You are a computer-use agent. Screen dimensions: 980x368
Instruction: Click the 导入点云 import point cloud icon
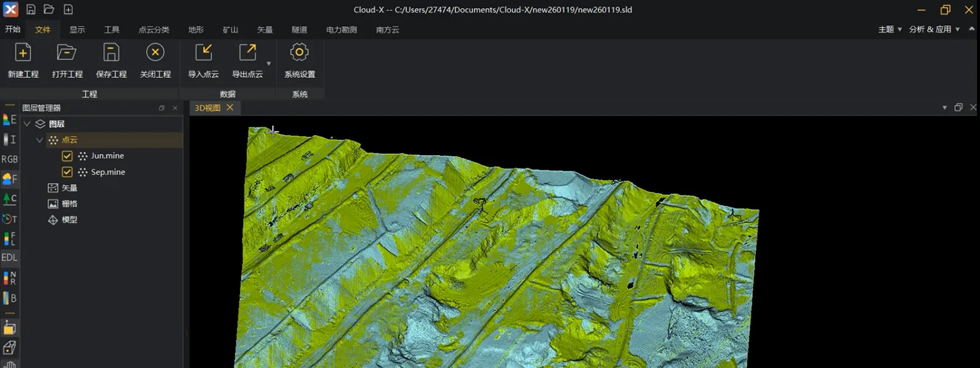[203, 53]
